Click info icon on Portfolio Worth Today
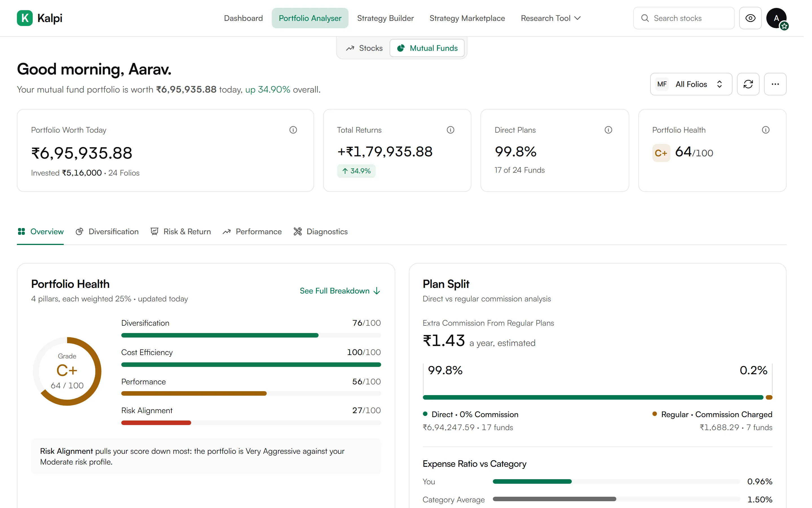 click(x=293, y=130)
